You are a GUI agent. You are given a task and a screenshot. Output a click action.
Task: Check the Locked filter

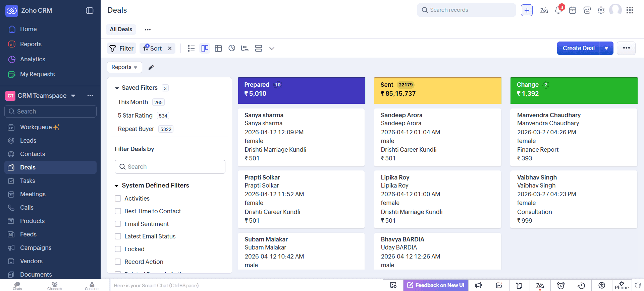(118, 249)
